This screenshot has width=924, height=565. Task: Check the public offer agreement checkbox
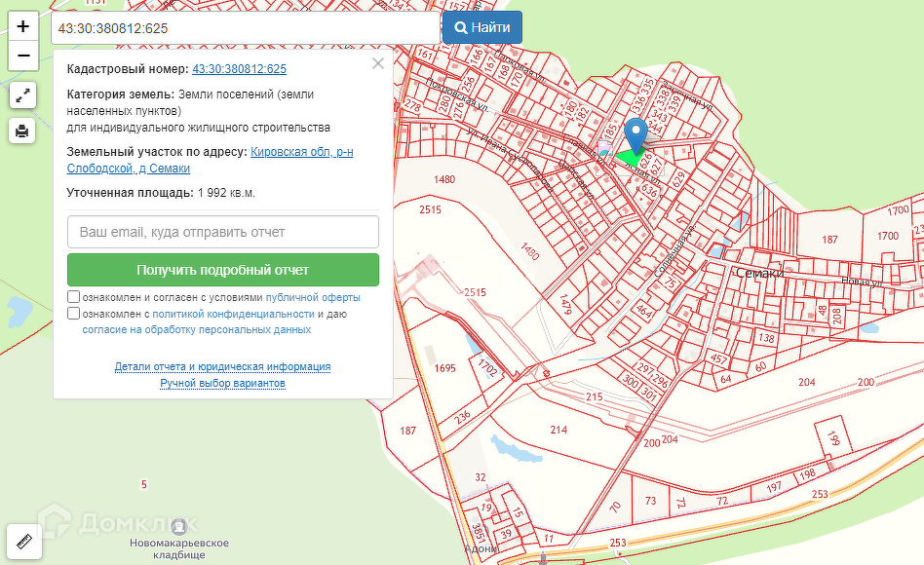point(74,297)
